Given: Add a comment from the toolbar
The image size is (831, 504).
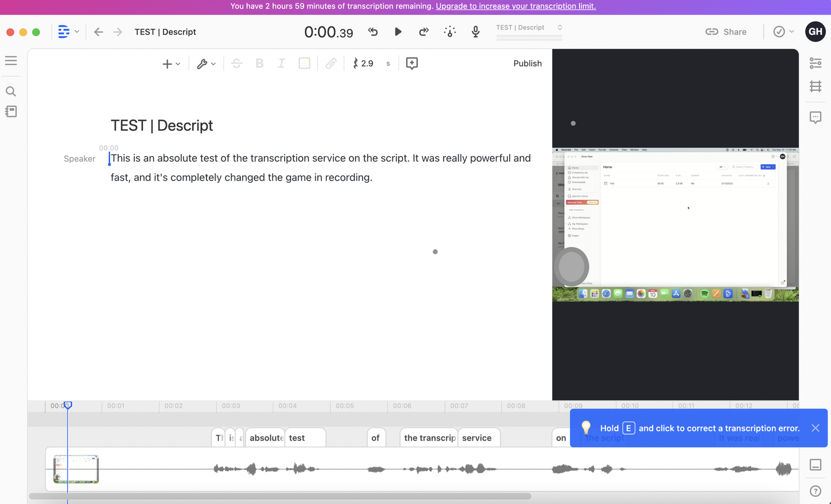Looking at the screenshot, I should pos(412,63).
